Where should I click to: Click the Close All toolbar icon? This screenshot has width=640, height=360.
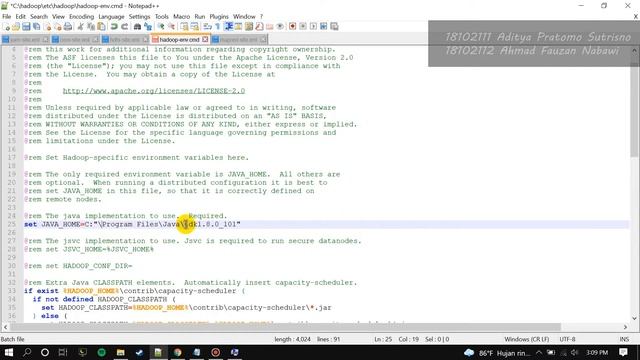58,27
